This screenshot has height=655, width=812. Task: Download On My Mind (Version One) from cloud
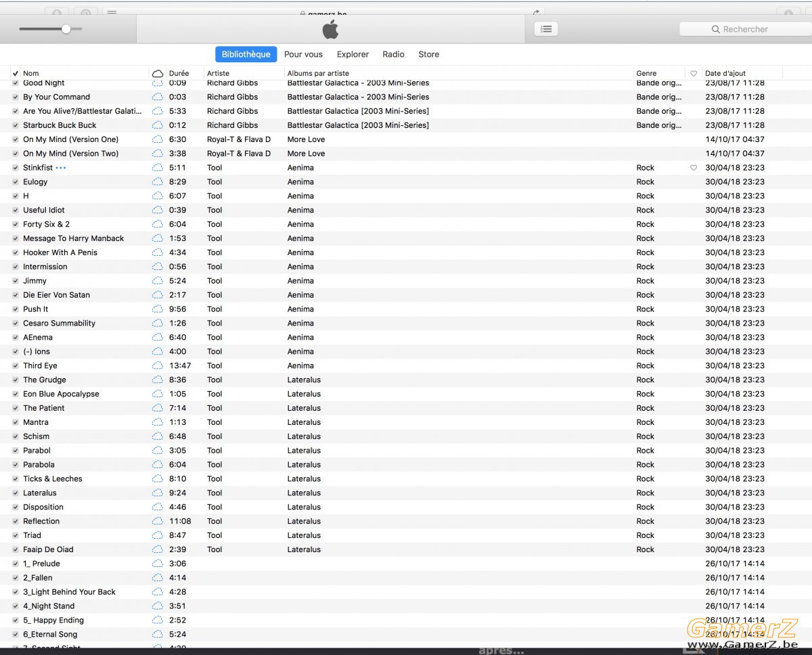[x=158, y=139]
